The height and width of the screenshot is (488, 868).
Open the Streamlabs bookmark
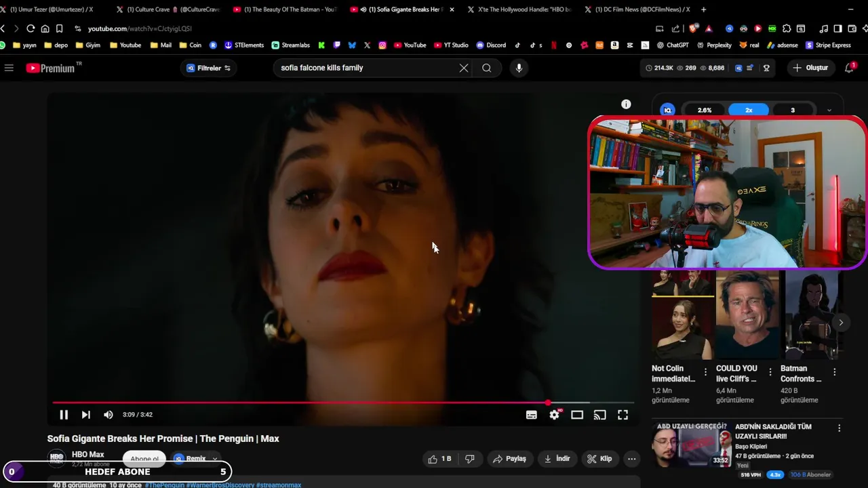click(291, 45)
